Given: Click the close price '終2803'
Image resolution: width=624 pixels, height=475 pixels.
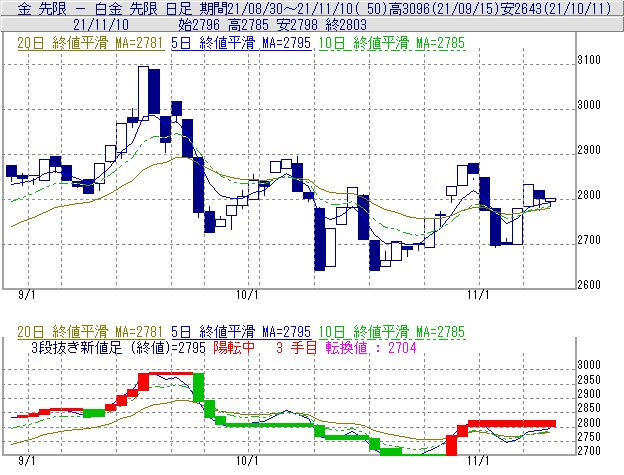Looking at the screenshot, I should 346,25.
